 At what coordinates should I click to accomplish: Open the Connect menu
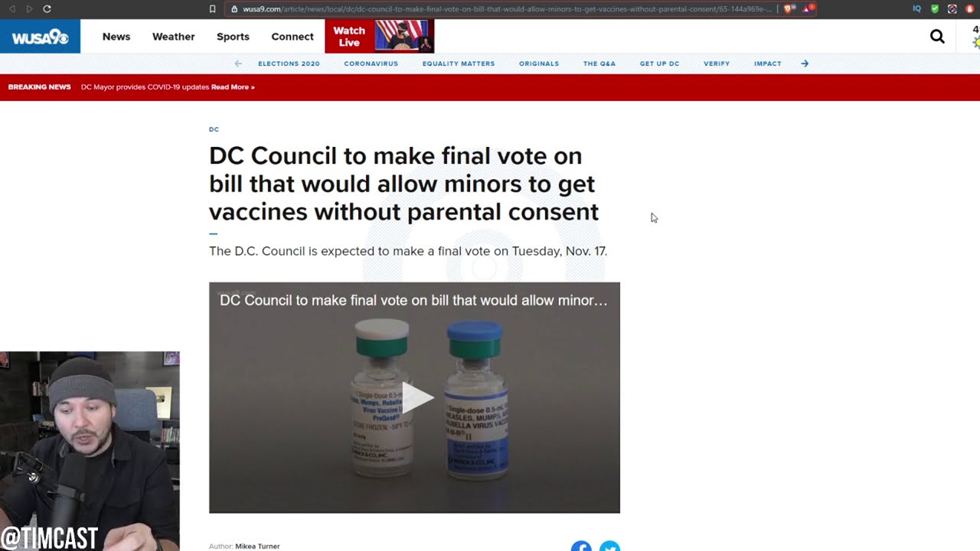[x=292, y=37]
